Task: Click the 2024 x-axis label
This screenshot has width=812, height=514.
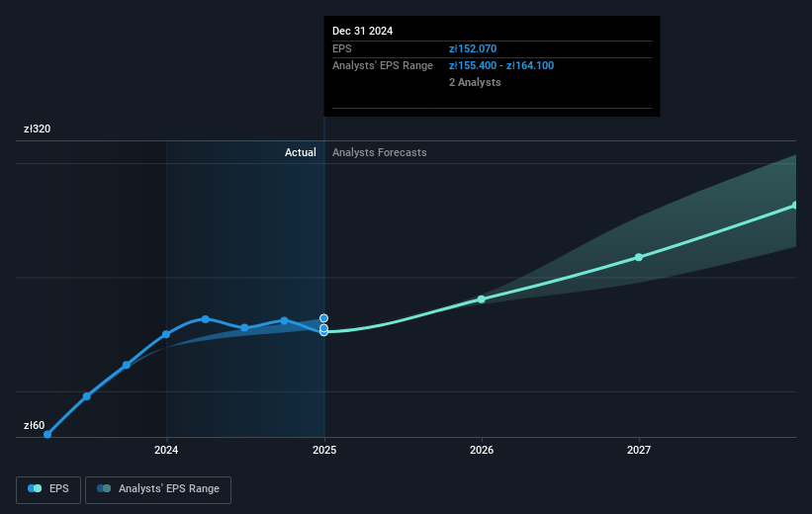Action: pos(166,450)
